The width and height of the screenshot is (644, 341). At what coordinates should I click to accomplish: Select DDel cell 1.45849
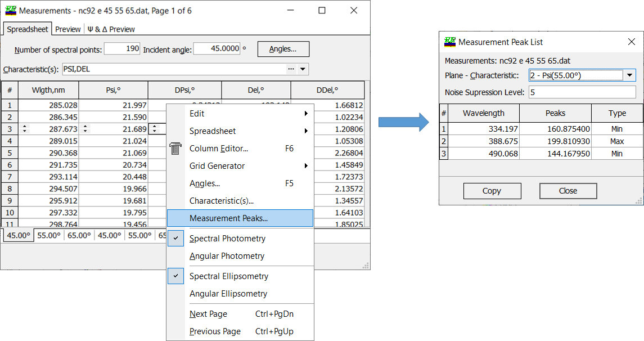click(x=339, y=165)
